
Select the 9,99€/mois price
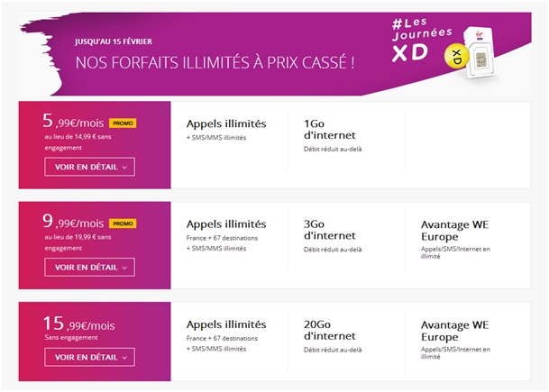tap(74, 222)
